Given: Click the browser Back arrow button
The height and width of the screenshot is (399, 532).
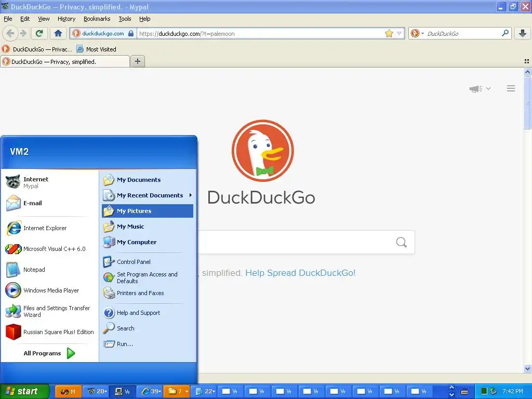Looking at the screenshot, I should 10,33.
